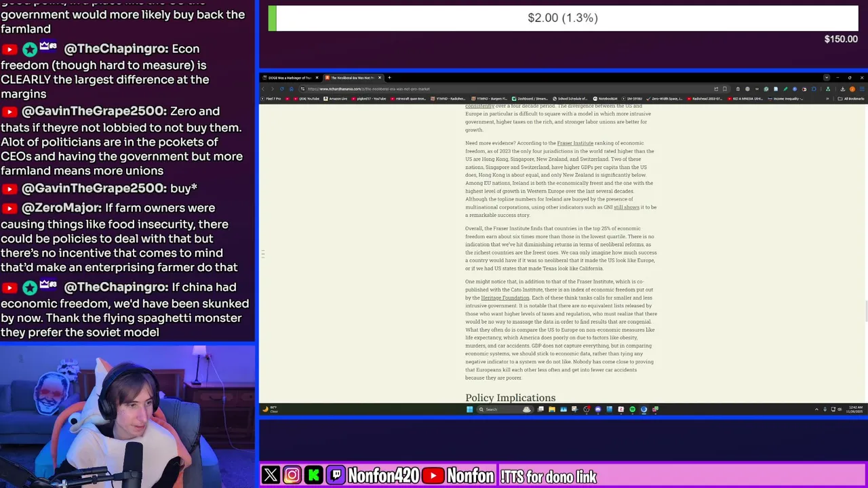Open the Windows Start menu
This screenshot has height=488, width=868.
click(469, 409)
